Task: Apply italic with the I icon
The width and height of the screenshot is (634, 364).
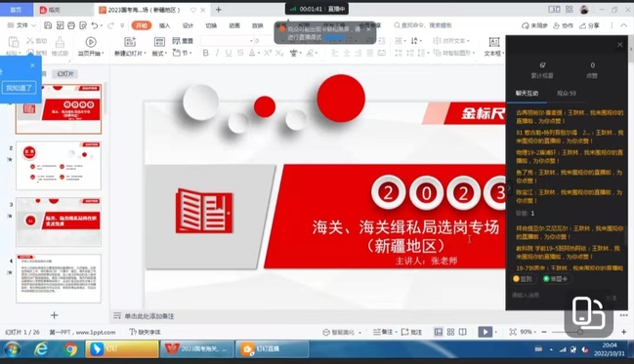Action: pos(217,53)
